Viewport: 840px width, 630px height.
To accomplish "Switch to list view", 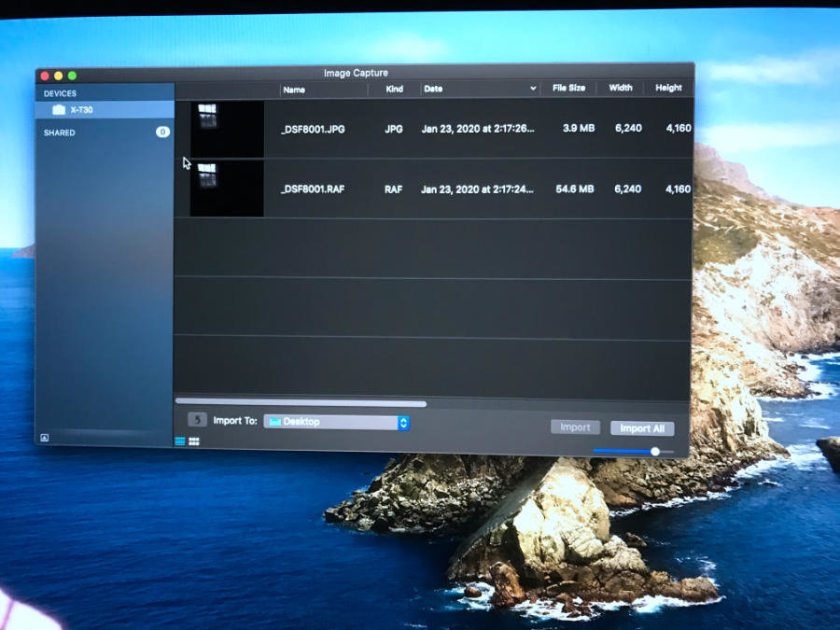I will coord(180,441).
